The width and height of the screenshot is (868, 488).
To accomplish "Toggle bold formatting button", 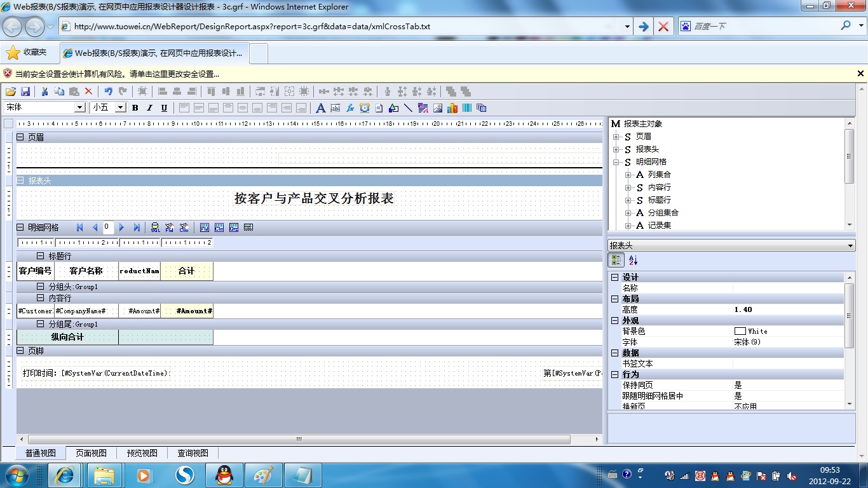I will pos(135,108).
